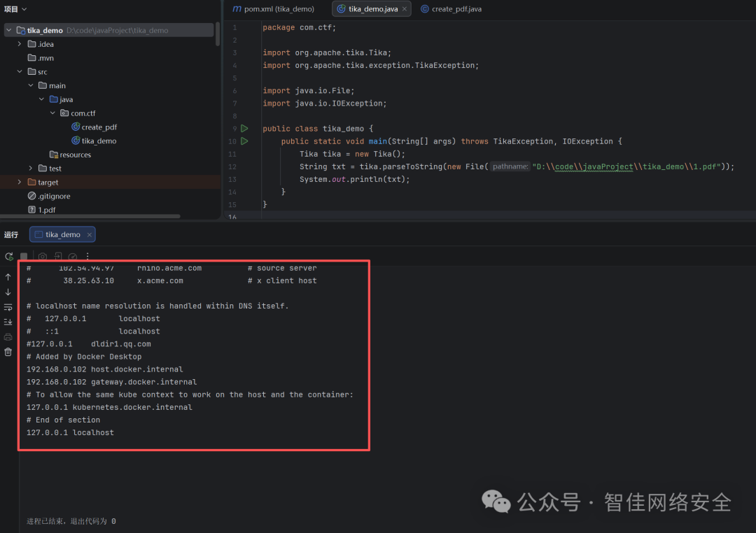The height and width of the screenshot is (533, 756).
Task: Click 'import java.io.File;' line
Action: click(x=309, y=91)
